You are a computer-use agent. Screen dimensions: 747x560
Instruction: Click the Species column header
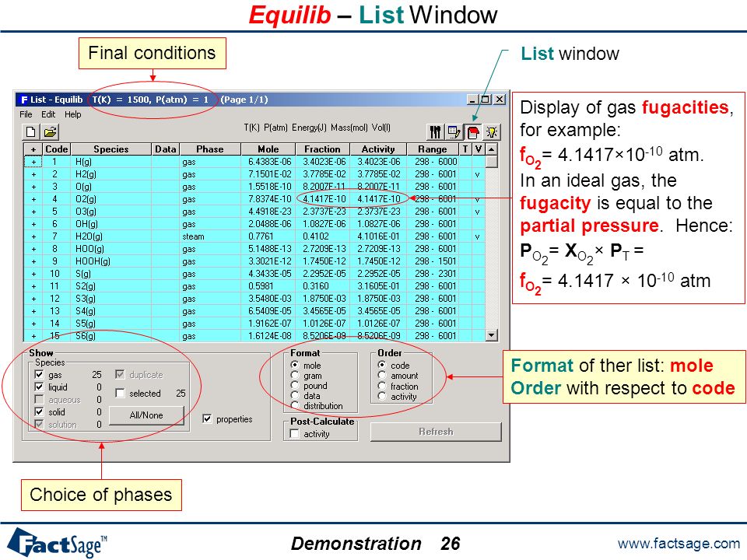coord(111,149)
